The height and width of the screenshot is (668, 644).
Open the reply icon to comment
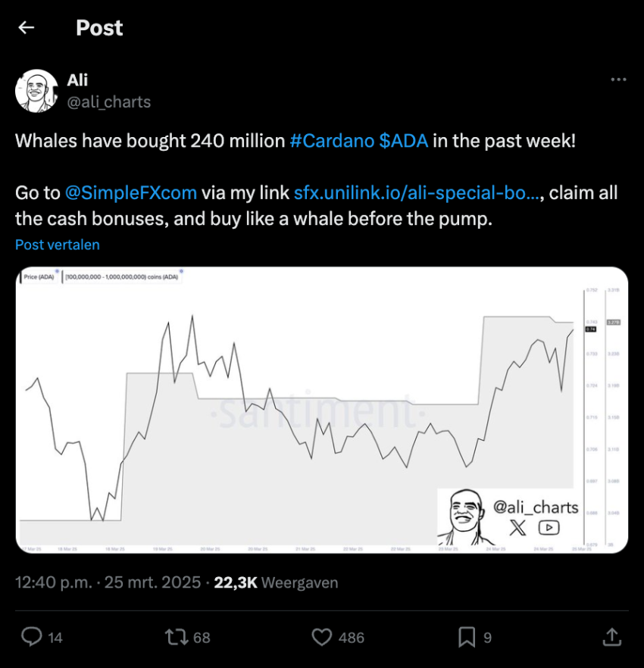click(32, 637)
